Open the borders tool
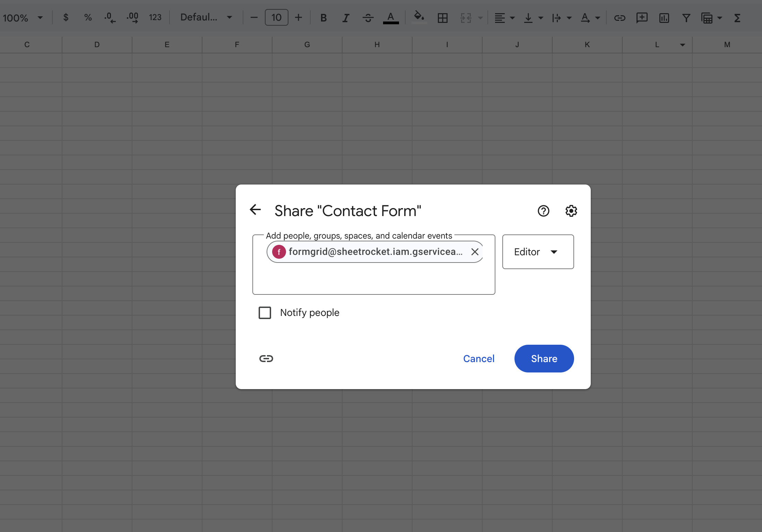 pos(442,18)
